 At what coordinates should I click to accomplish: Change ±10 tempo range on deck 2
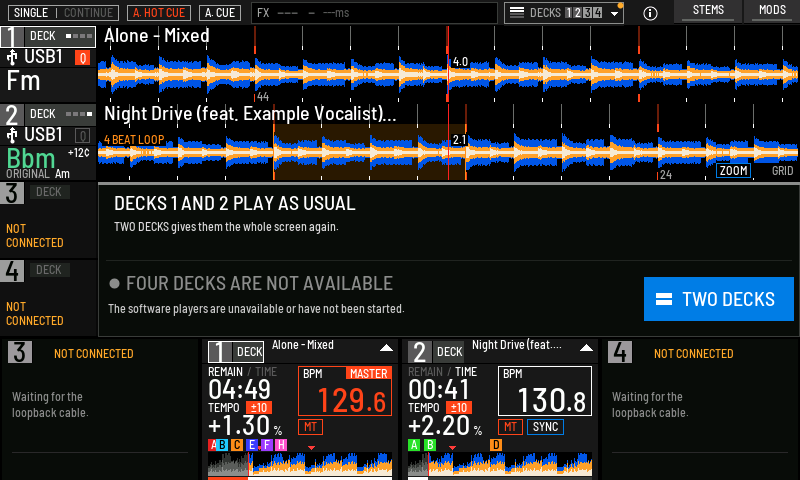point(459,408)
